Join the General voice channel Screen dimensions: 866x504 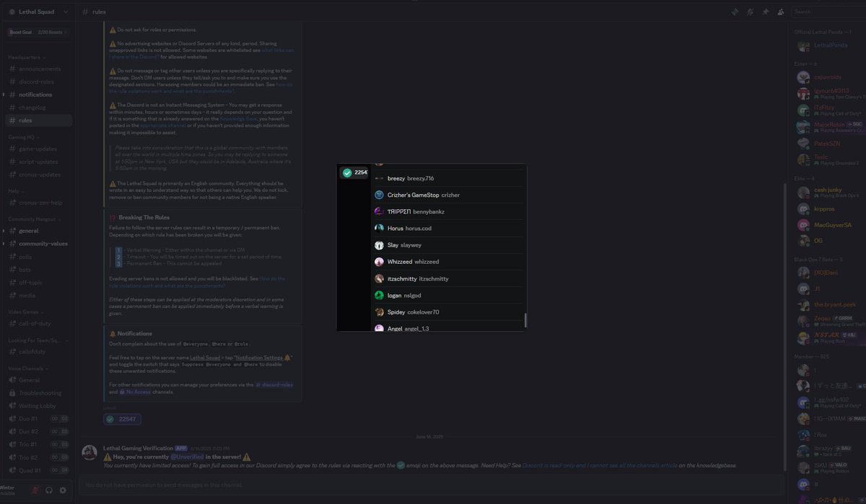[x=39, y=380]
